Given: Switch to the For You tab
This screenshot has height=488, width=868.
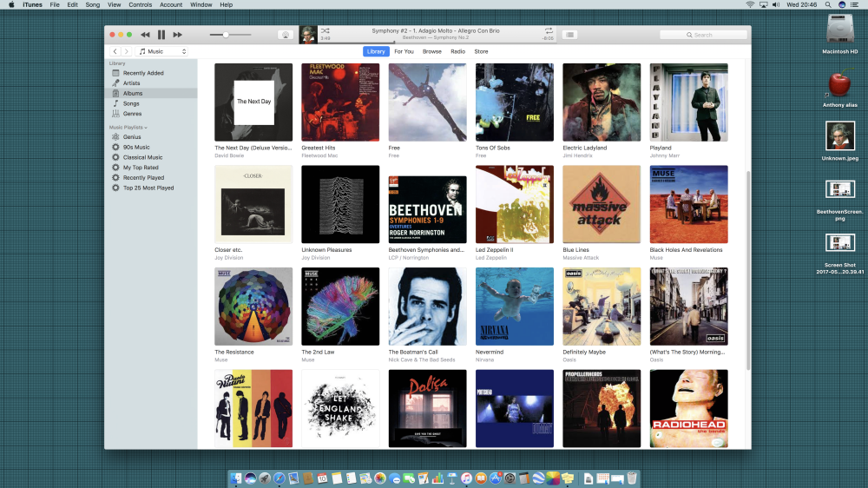Looking at the screenshot, I should pos(404,52).
